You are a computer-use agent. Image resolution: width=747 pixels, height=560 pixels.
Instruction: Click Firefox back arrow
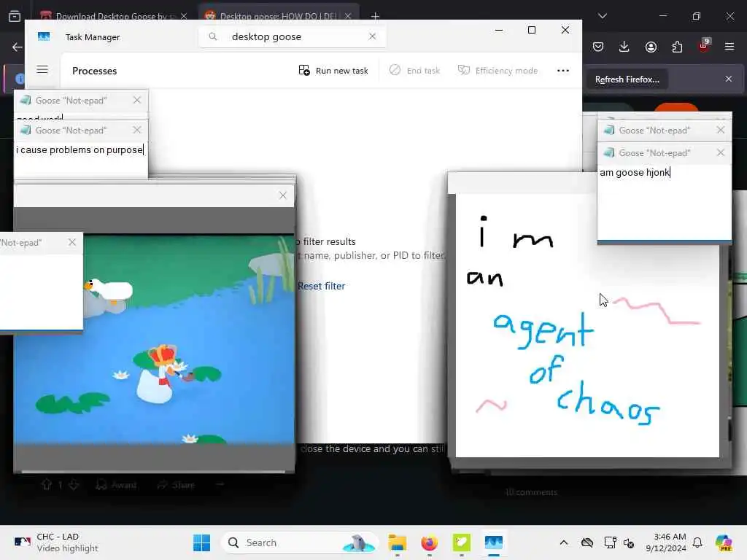18,47
